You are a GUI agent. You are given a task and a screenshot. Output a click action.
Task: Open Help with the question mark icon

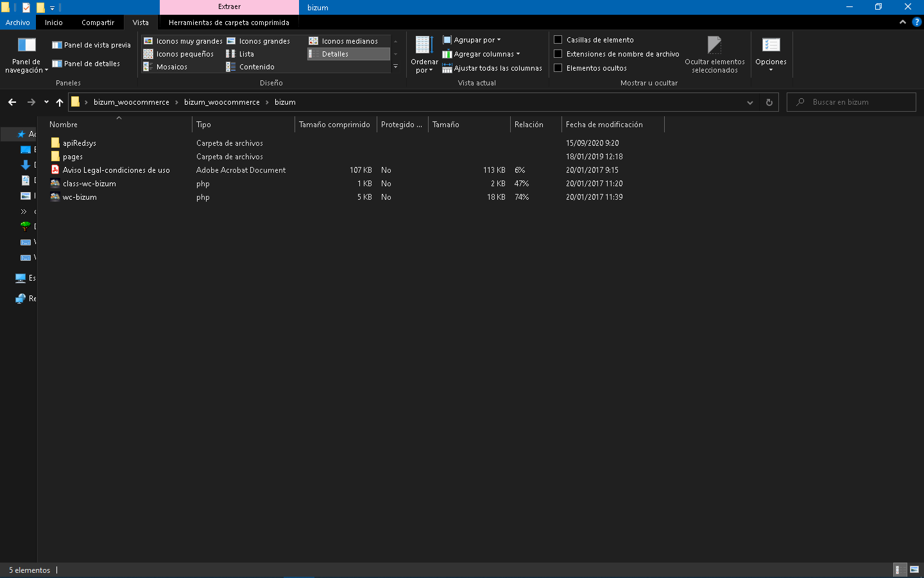(x=917, y=22)
